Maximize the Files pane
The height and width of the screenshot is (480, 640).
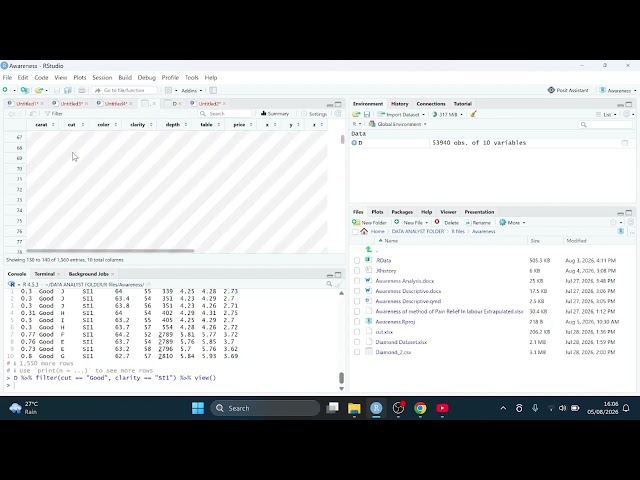tap(629, 213)
